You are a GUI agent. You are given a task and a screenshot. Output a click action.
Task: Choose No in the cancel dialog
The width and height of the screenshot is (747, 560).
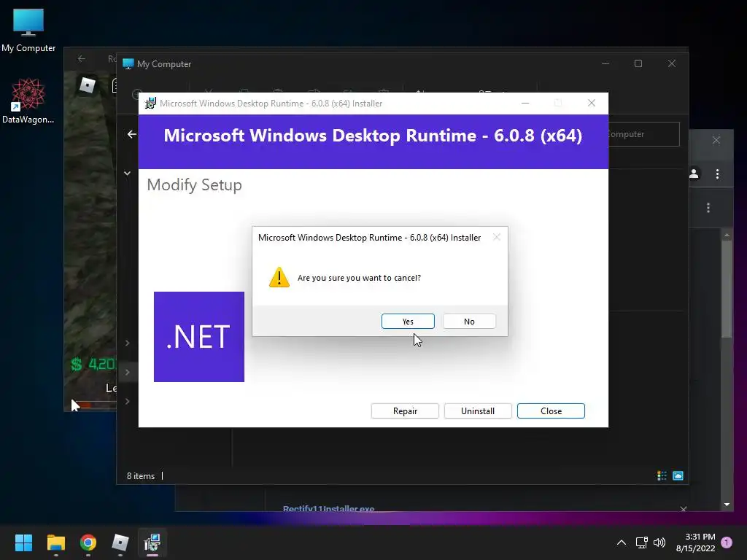(469, 322)
